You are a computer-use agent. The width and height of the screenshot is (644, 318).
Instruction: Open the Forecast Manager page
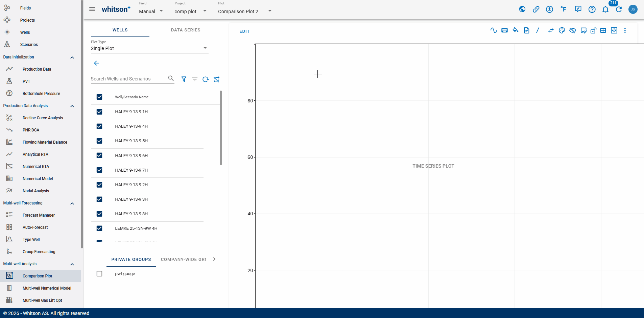39,215
